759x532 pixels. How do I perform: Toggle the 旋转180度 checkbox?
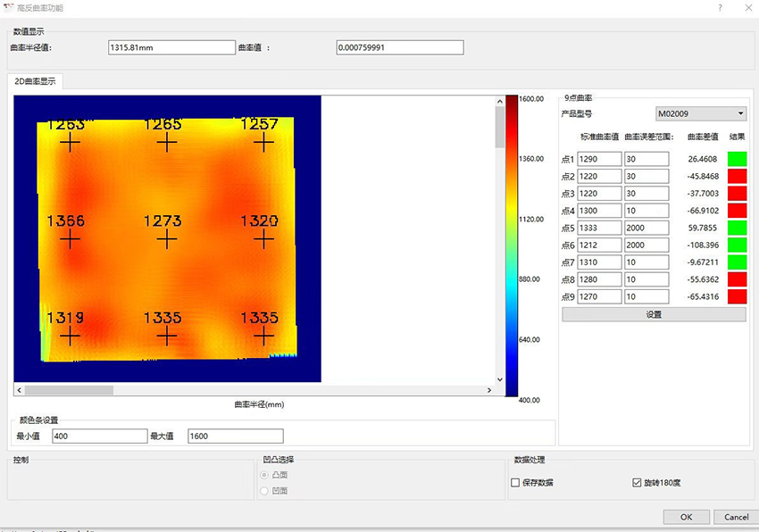click(637, 483)
